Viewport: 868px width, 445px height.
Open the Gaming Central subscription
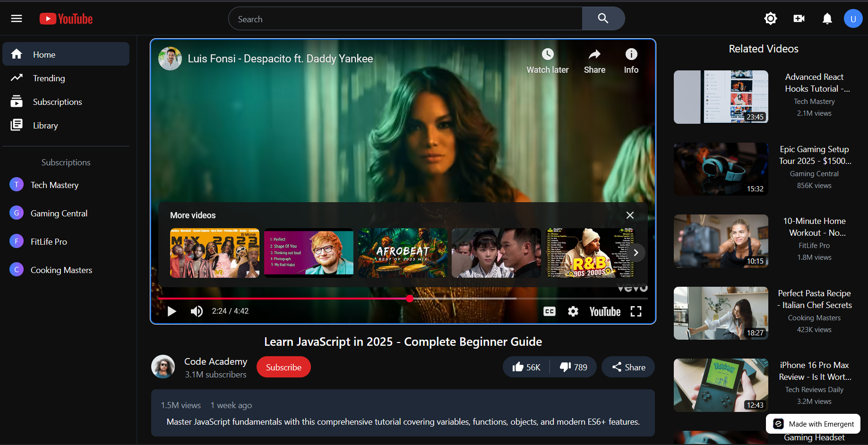66,213
